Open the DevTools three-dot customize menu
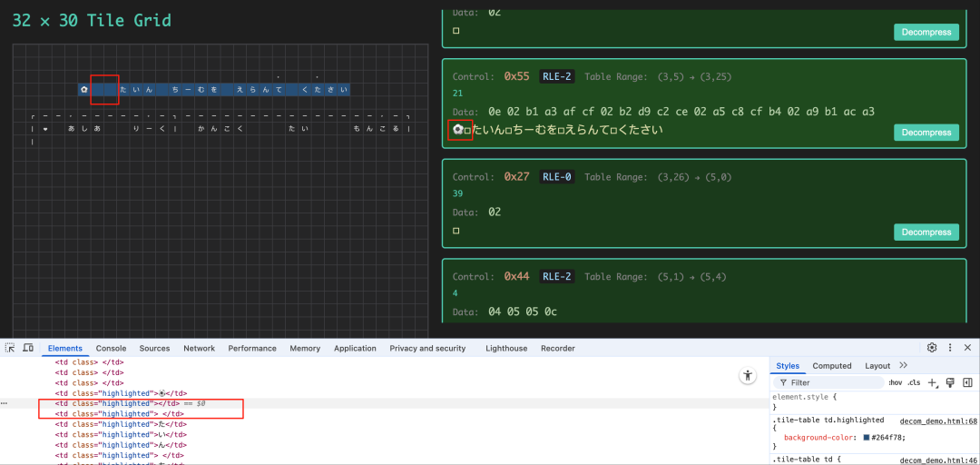Screen dimensions: 980x465 click(950, 347)
